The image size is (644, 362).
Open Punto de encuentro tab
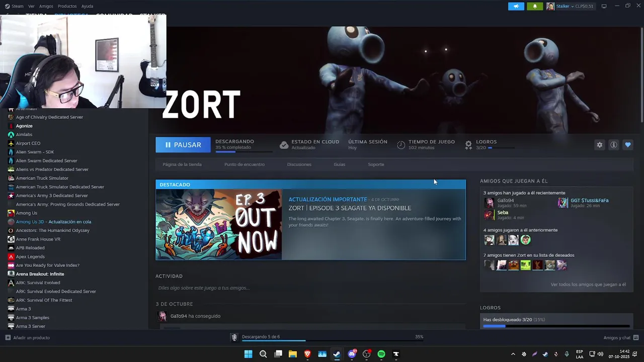click(245, 164)
